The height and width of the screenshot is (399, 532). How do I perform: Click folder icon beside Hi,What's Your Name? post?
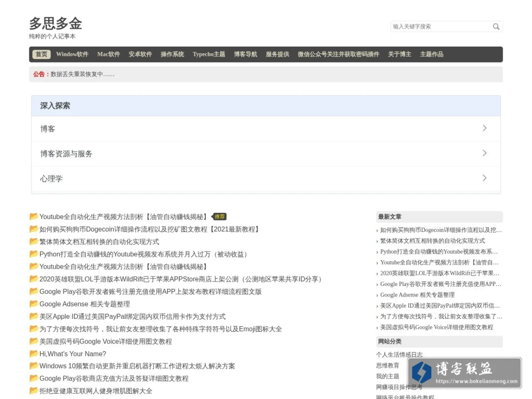click(34, 353)
